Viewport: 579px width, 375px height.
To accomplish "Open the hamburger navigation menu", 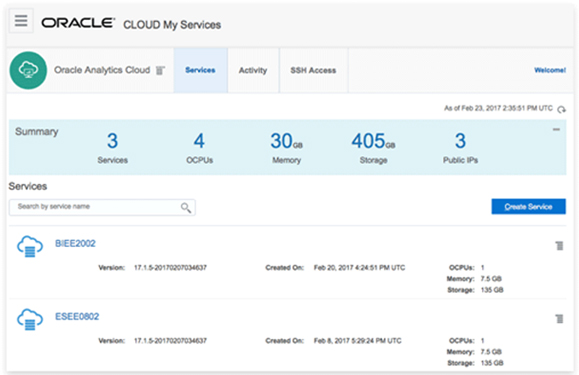I will point(21,21).
